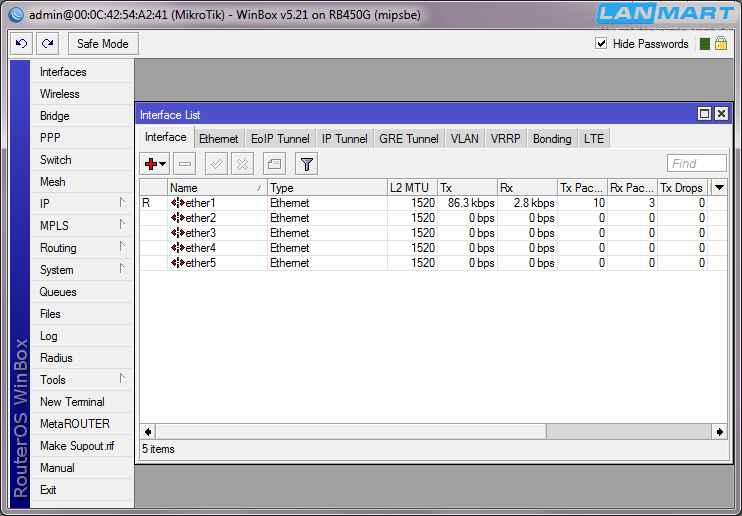The image size is (742, 516).
Task: Open the Bonding tab
Action: (552, 139)
